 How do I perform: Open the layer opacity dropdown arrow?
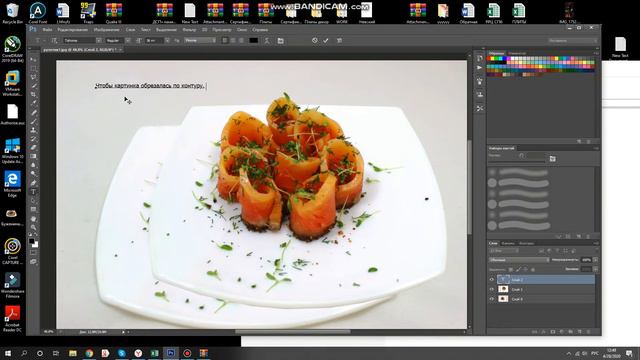pos(596,260)
